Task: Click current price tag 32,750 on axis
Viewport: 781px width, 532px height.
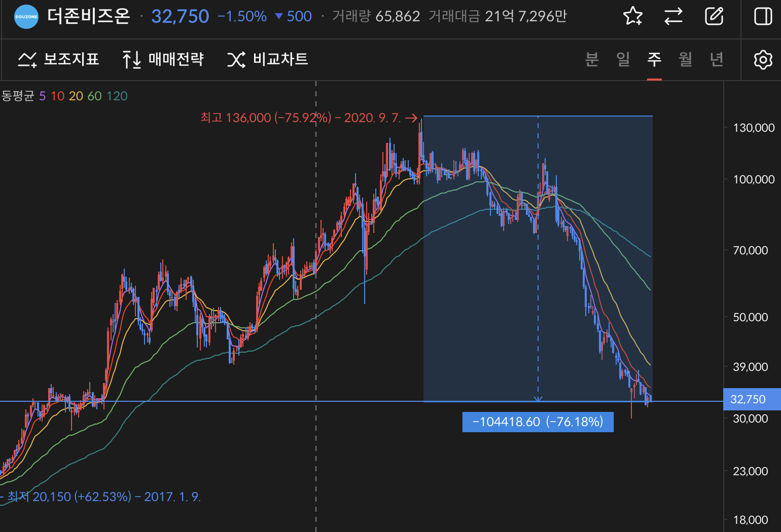Action: [752, 399]
